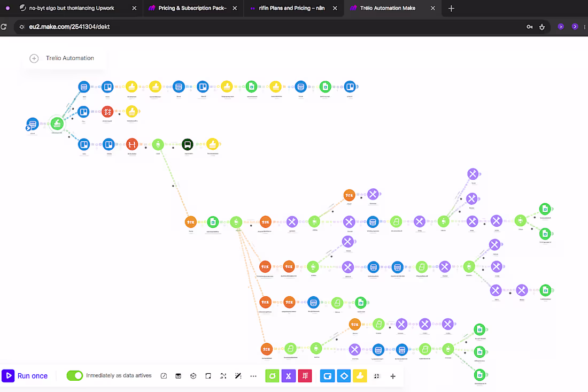Click the four-arrow center view icon
Screen dimensions: 588x392
pos(377,376)
